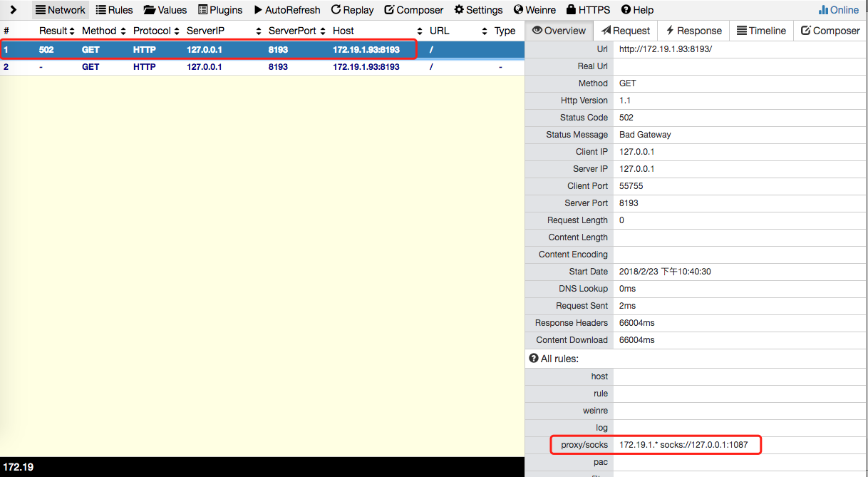Screen dimensions: 868x477
Task: Open HTTPS capture options
Action: click(x=587, y=9)
